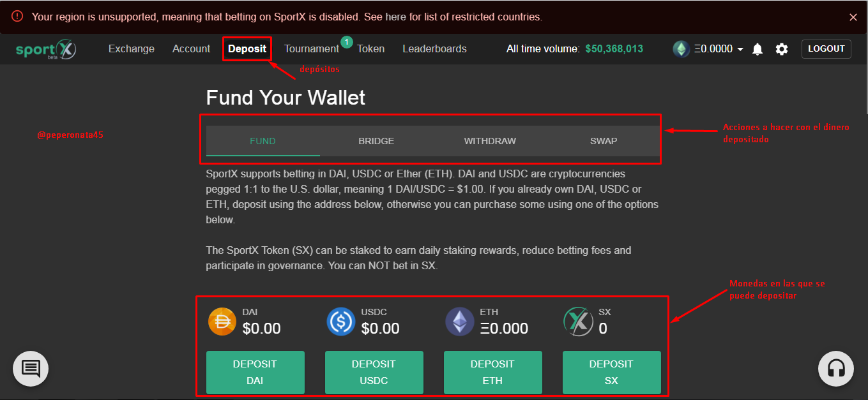Click the DEPOSIT USDC button
Screen dimensions: 868x400
pos(374,373)
